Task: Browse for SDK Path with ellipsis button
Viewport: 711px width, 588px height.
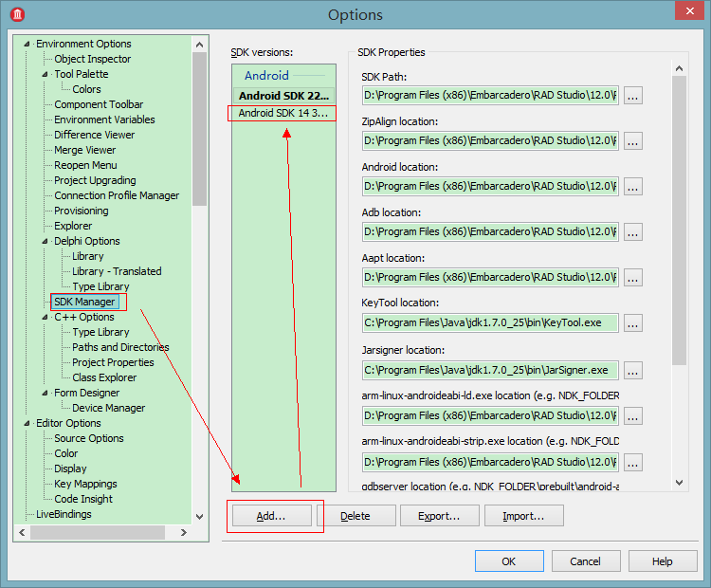Action: coord(633,96)
